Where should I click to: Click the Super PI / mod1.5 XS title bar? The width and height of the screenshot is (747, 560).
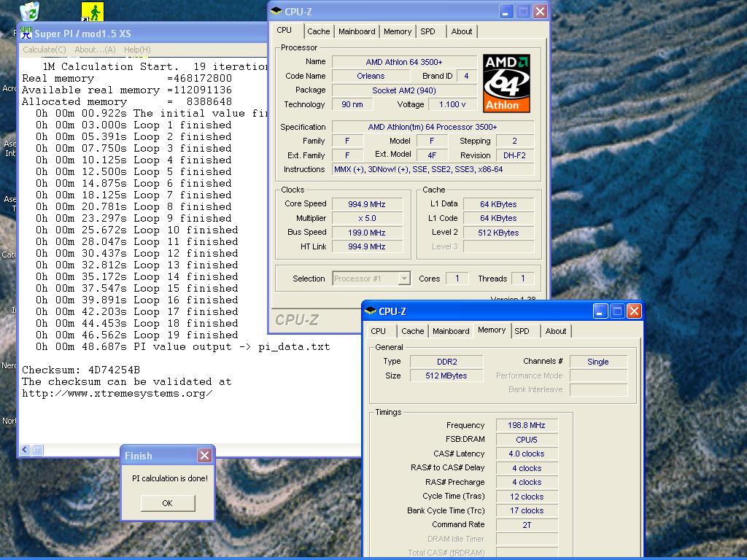(143, 34)
